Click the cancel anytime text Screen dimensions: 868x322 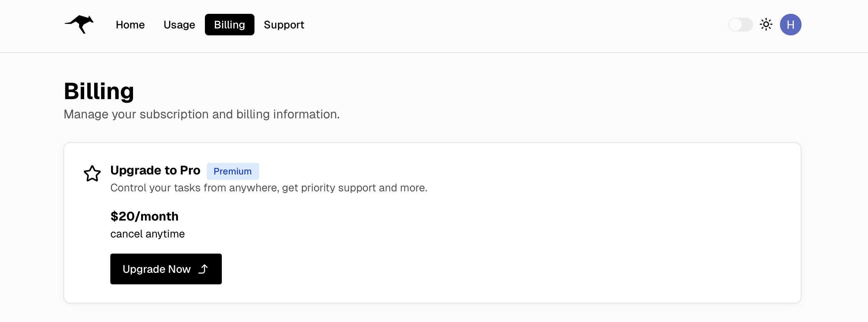coord(148,234)
